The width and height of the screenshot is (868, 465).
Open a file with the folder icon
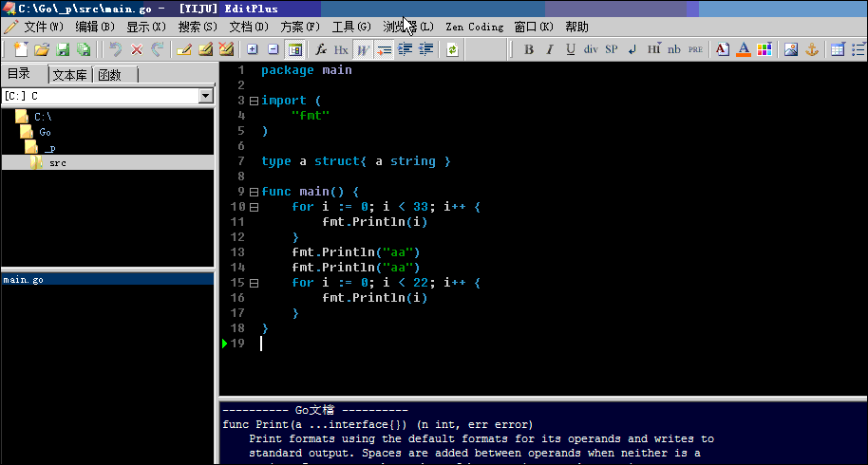(42, 49)
